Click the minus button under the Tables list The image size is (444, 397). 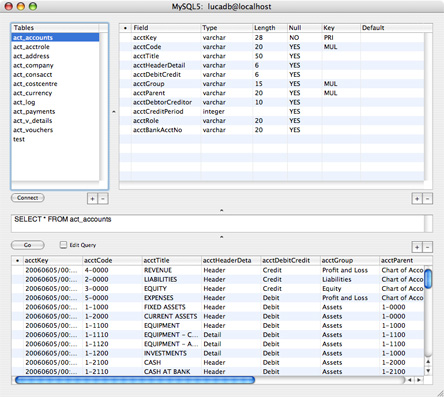[103, 199]
